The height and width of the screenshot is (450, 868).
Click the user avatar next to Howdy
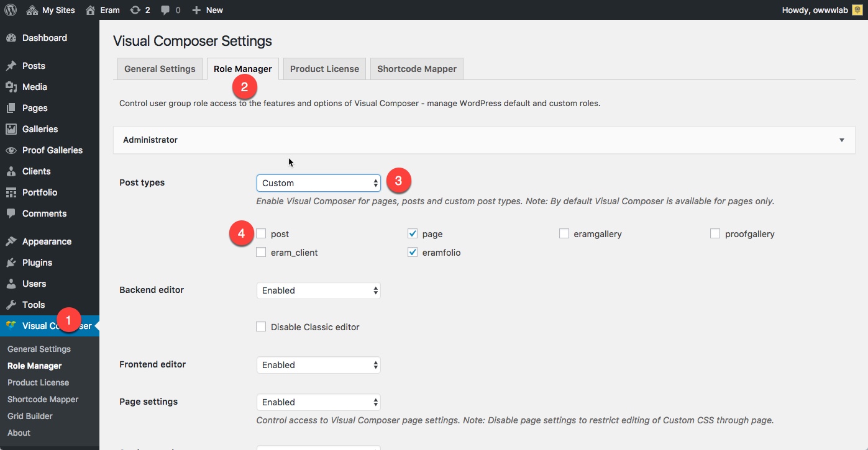point(856,10)
